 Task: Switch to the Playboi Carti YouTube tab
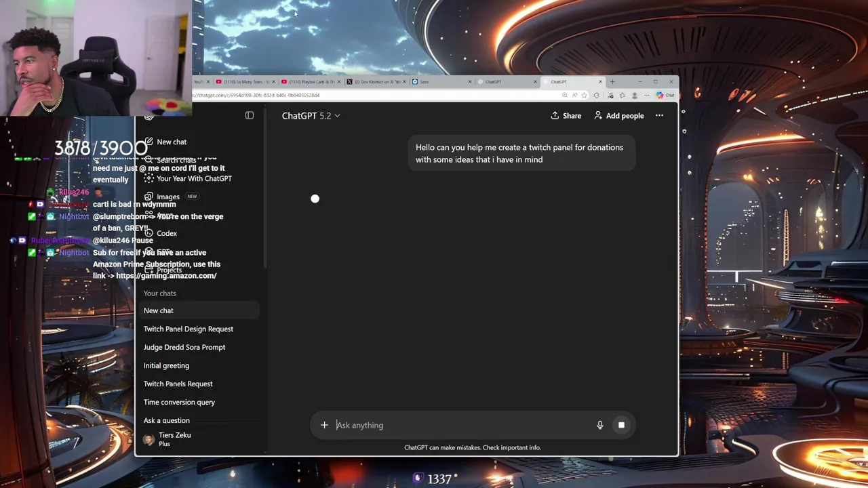point(311,82)
